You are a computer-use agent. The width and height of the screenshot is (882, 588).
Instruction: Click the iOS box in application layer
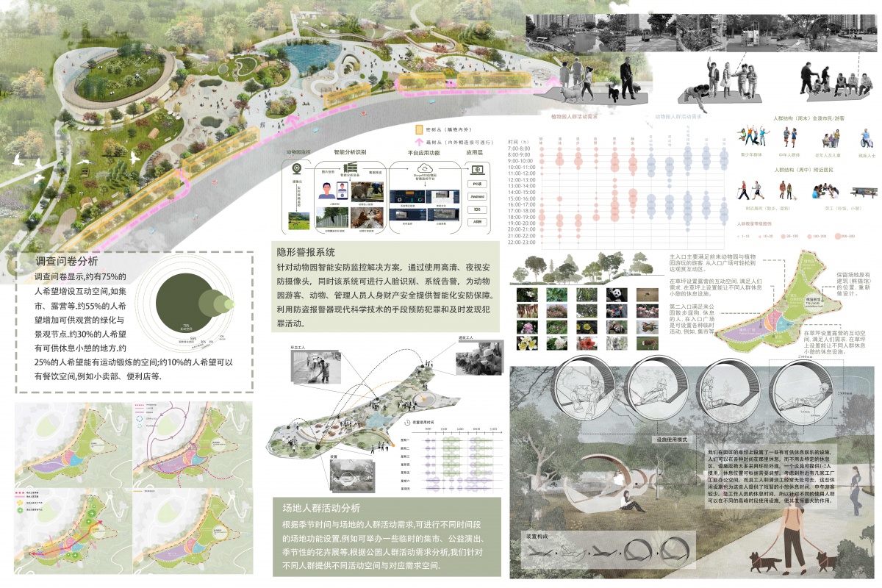[477, 209]
